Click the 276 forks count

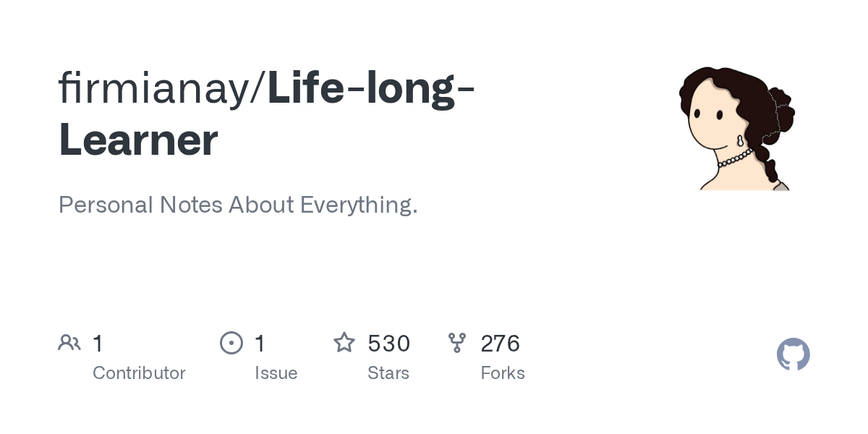(x=500, y=343)
